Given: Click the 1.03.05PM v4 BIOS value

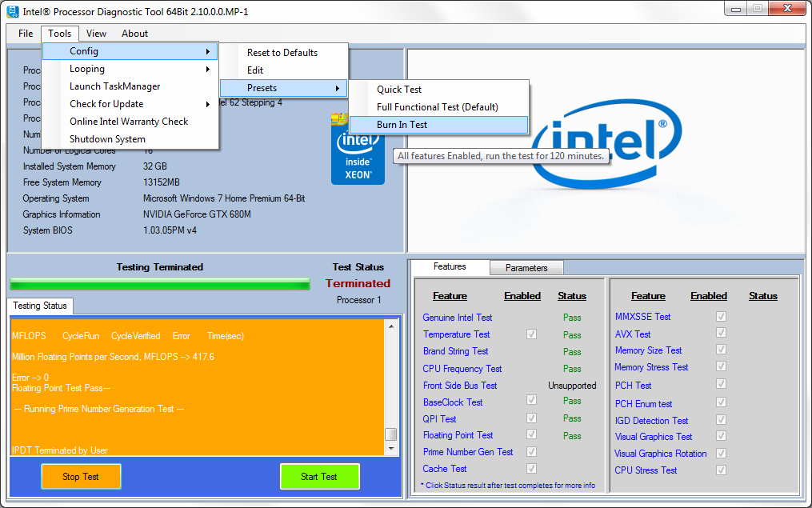Looking at the screenshot, I should point(170,230).
